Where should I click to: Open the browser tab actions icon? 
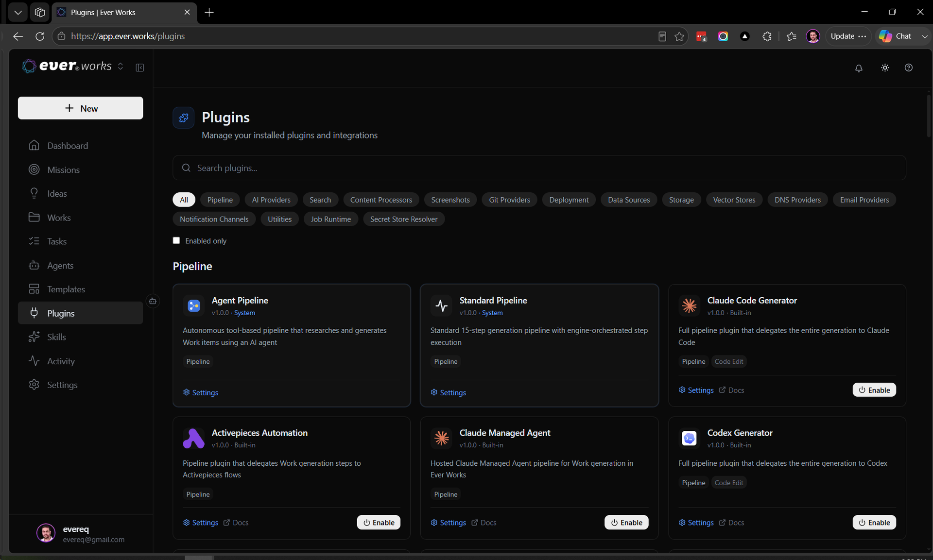[40, 13]
